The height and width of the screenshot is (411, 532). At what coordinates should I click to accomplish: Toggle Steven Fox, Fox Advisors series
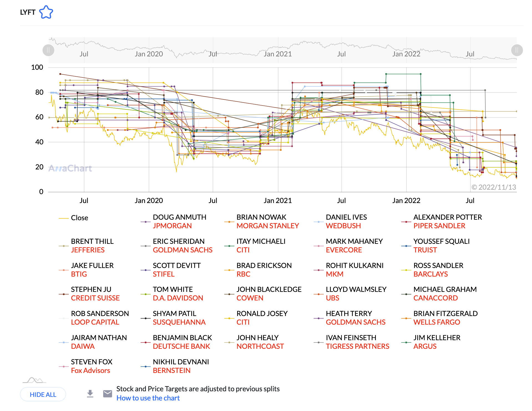86,366
